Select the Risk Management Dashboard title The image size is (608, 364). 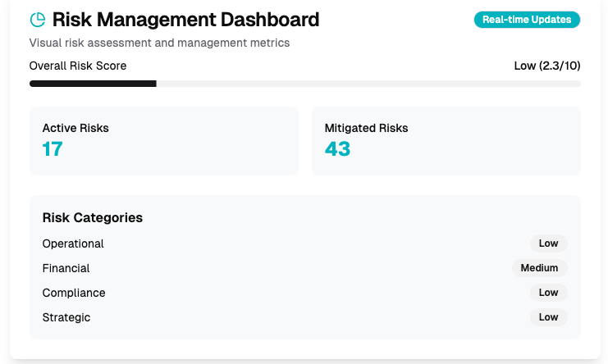coord(185,20)
